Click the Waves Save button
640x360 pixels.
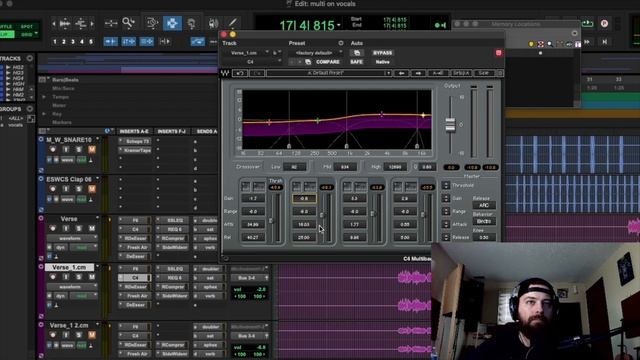click(x=484, y=73)
